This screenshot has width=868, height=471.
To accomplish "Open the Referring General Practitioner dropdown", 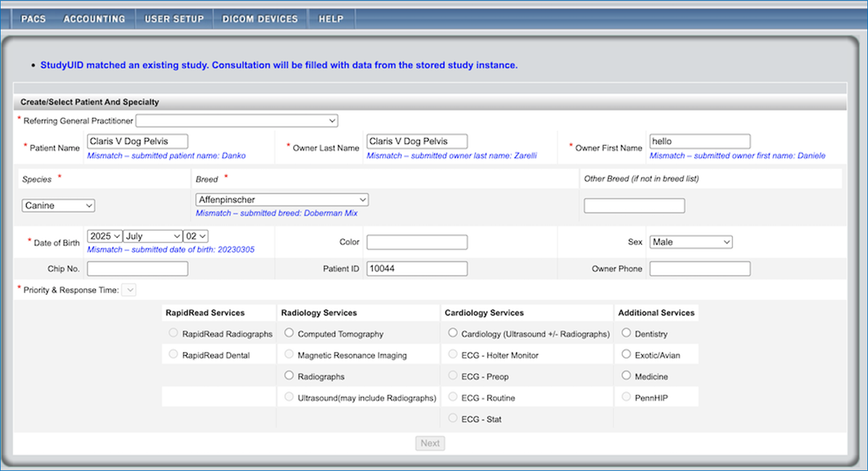I will coord(236,120).
